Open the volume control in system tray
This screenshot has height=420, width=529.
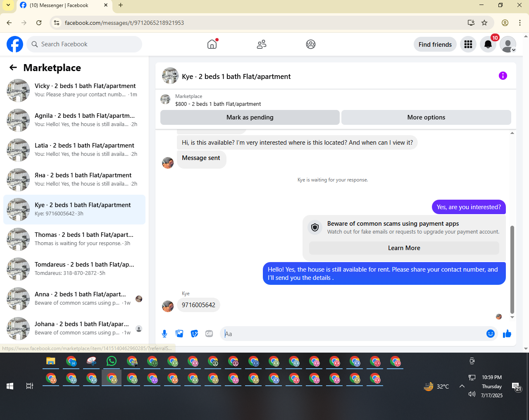point(472,394)
